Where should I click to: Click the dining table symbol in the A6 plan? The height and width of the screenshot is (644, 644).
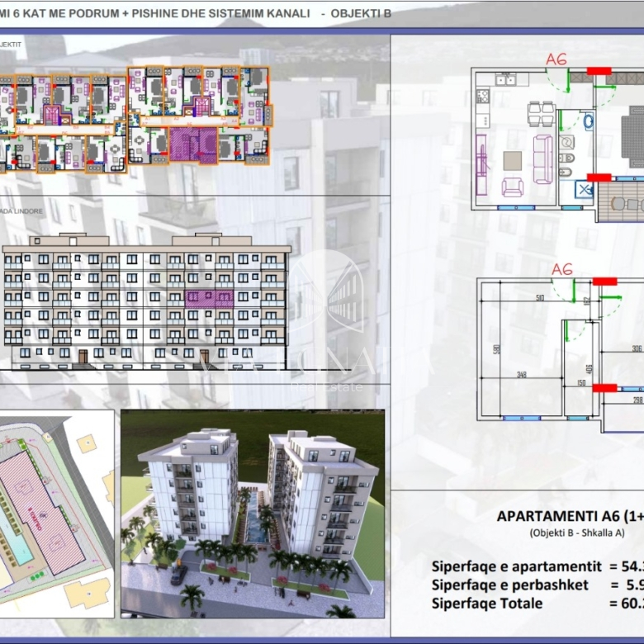[x=541, y=114]
